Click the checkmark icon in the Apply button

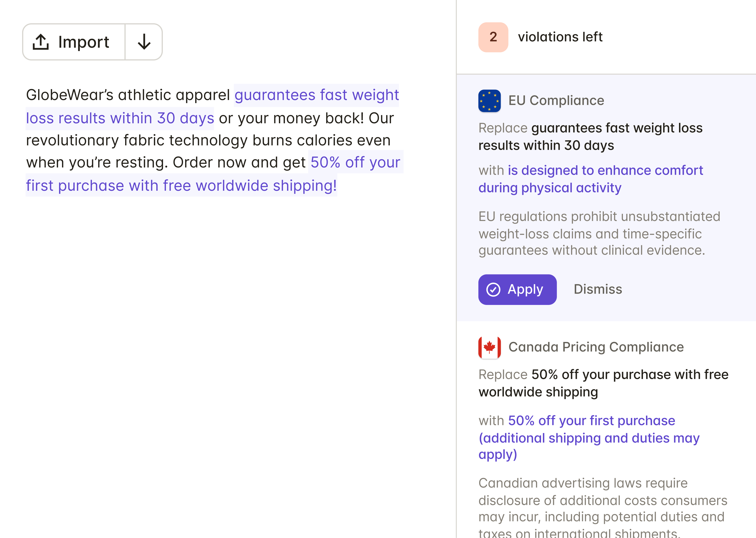[x=493, y=290]
